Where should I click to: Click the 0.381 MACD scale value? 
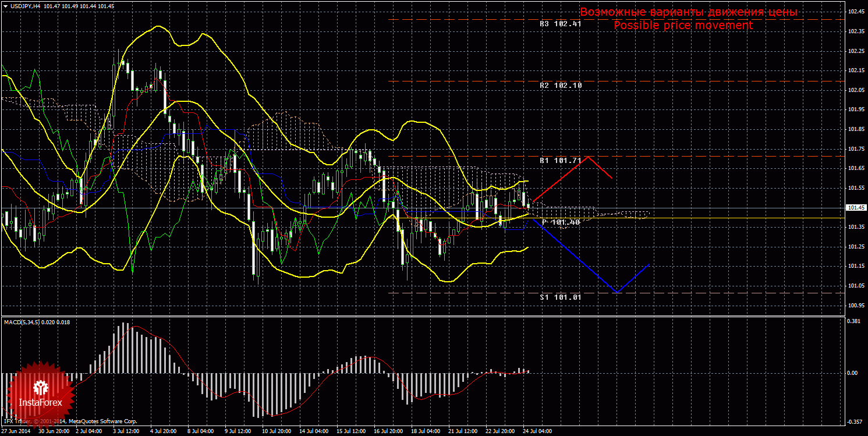click(853, 321)
